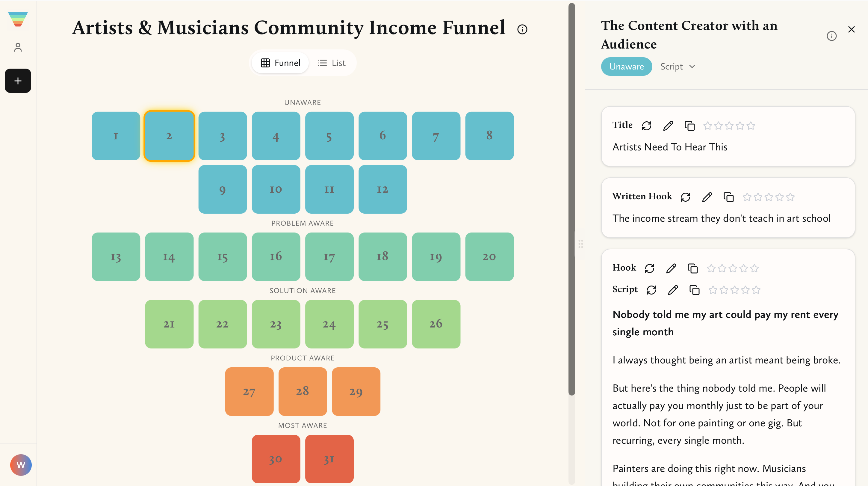Screen dimensions: 868x486
Task: Regenerate the Title with refresh icon
Action: 646,126
